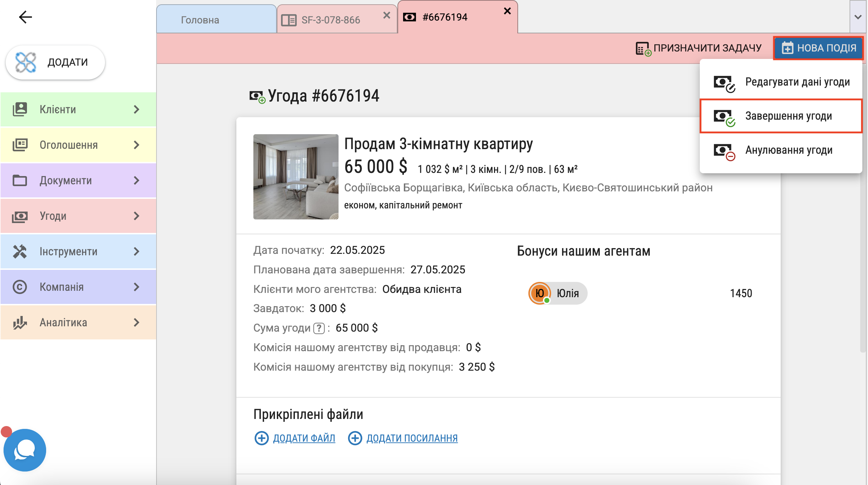Image resolution: width=868 pixels, height=485 pixels.
Task: Click the ДОДАТИ logo icon
Action: pyautogui.click(x=26, y=62)
